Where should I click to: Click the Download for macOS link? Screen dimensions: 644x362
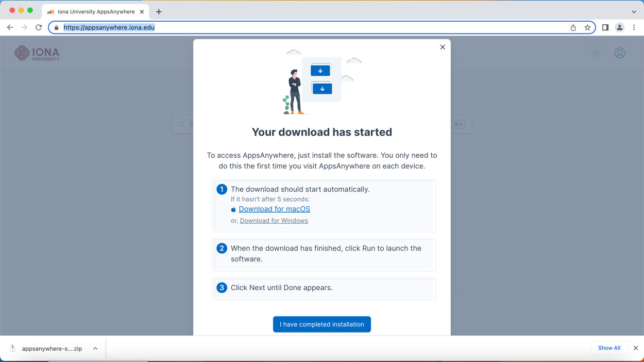(274, 209)
